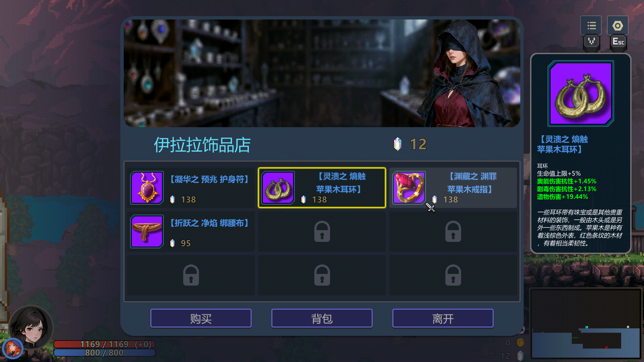The width and height of the screenshot is (644, 362).
Task: Select the 折跃之 净焰 绑腰布 entry
Action: [x=191, y=231]
